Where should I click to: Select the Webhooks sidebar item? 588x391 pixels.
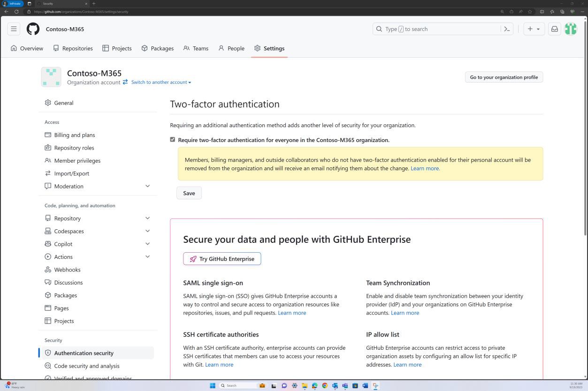click(66, 270)
